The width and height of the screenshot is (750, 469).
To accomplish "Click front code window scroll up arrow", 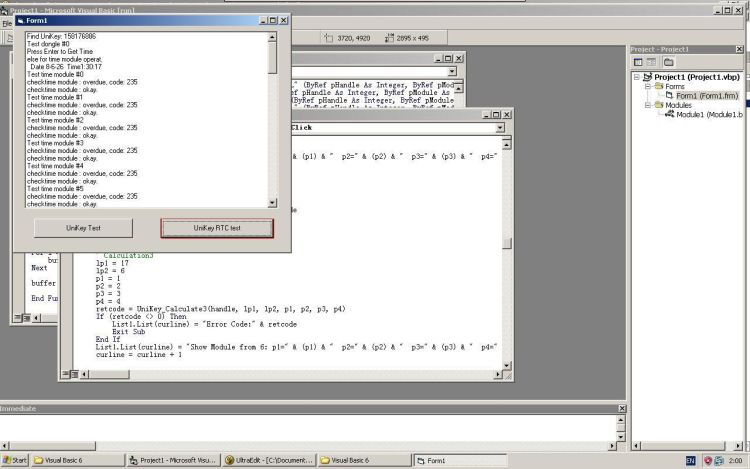I will click(507, 144).
